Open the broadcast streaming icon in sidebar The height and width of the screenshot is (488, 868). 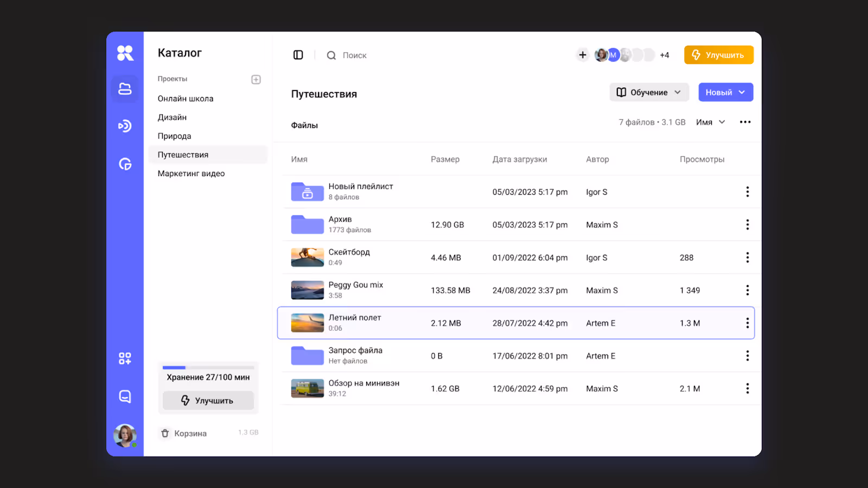(125, 126)
